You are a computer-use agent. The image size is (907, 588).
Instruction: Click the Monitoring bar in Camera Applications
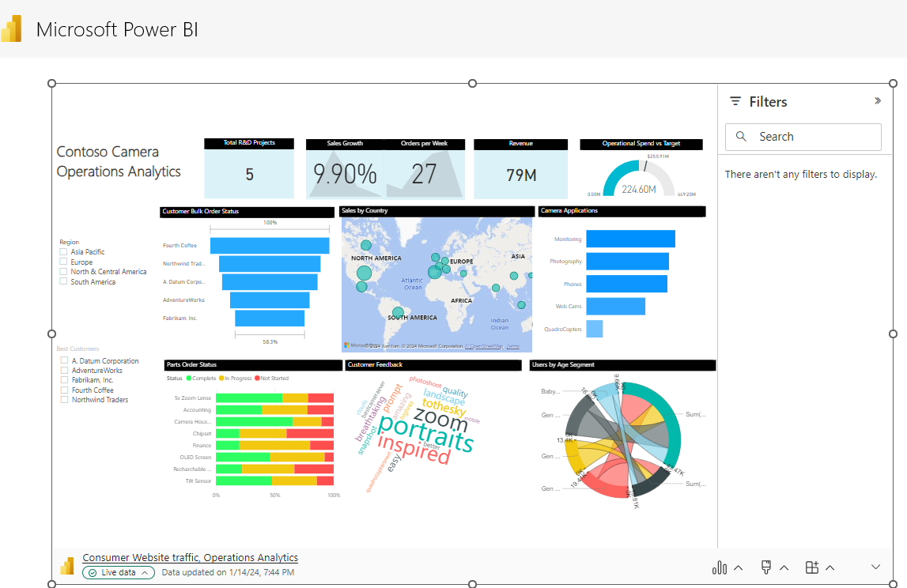pyautogui.click(x=630, y=239)
